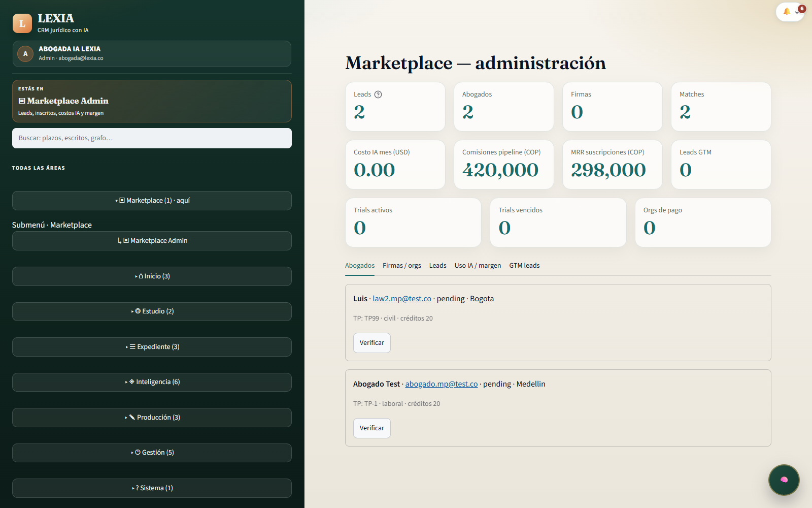Expand the Expediente (3) section
The height and width of the screenshot is (508, 812).
point(152,347)
